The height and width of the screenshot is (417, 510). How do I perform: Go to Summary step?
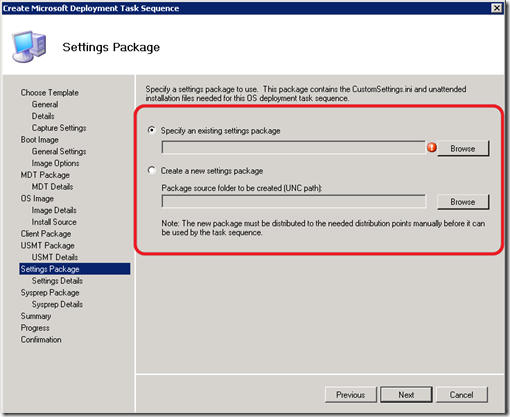point(36,316)
